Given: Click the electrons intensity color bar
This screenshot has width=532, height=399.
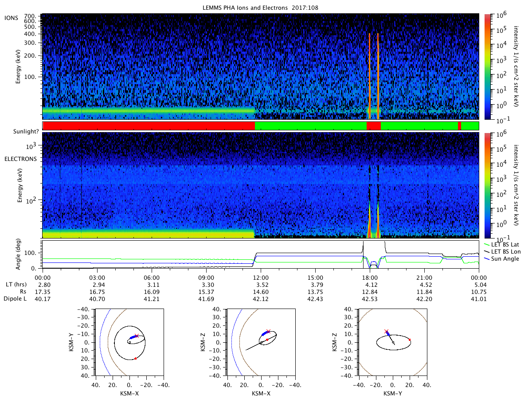Looking at the screenshot, I should click(x=487, y=185).
